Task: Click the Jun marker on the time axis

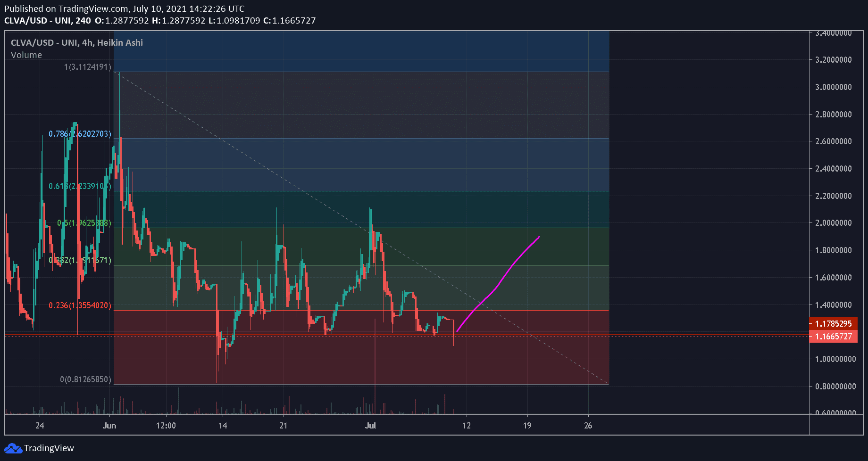Action: 109,426
